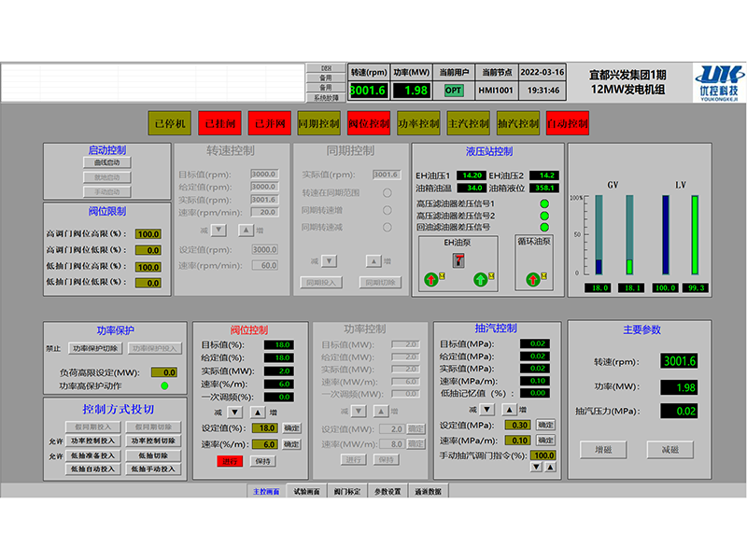
Task: Click 功率控制 增 up arrow
Action: pyautogui.click(x=381, y=411)
